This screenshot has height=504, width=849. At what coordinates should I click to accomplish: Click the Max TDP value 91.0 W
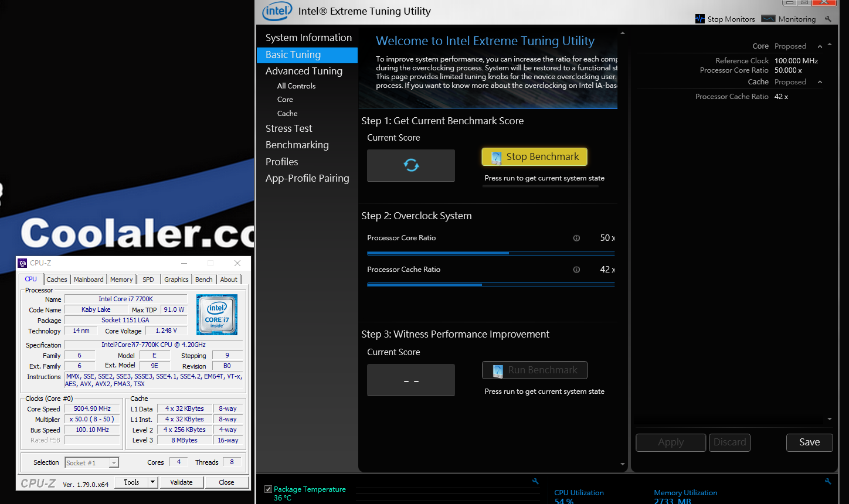pyautogui.click(x=174, y=310)
